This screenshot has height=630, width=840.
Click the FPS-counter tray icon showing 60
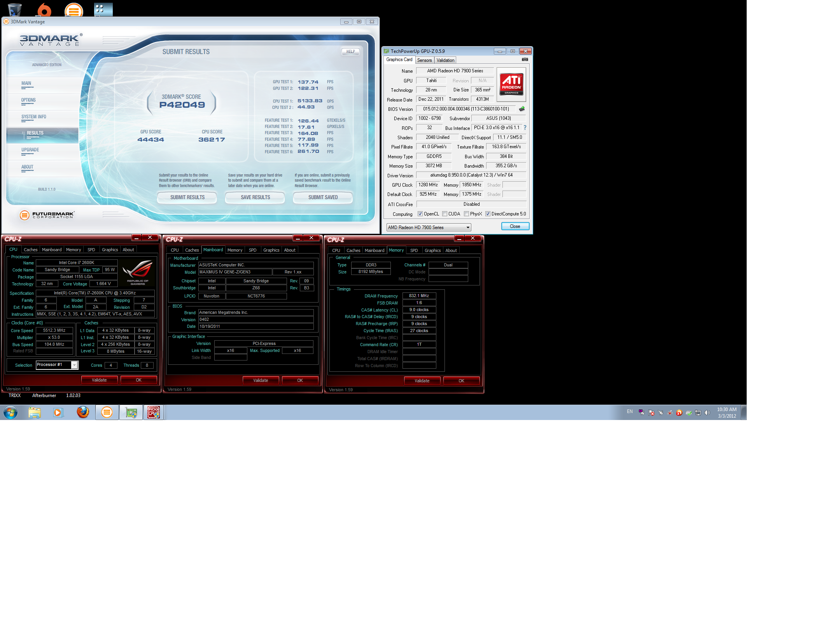click(x=641, y=412)
